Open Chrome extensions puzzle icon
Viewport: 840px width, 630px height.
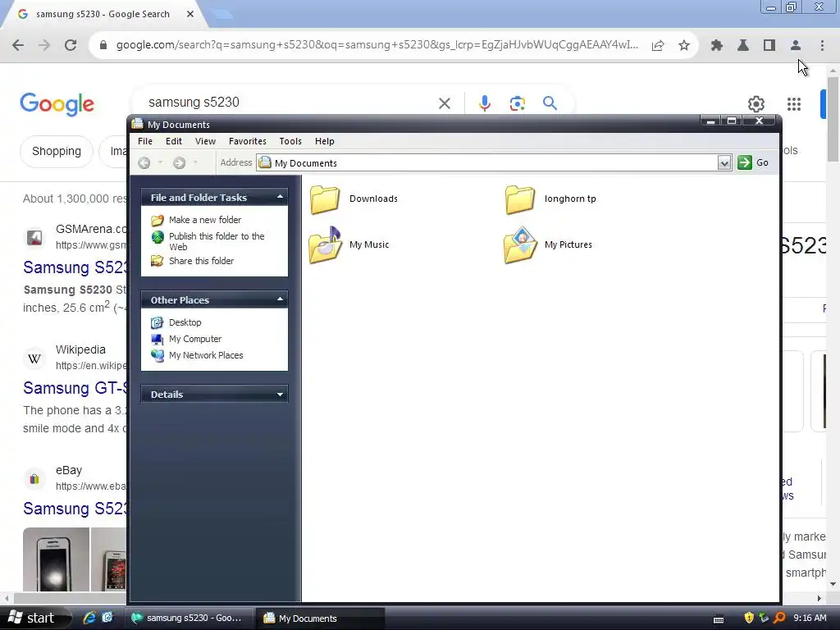(x=717, y=46)
